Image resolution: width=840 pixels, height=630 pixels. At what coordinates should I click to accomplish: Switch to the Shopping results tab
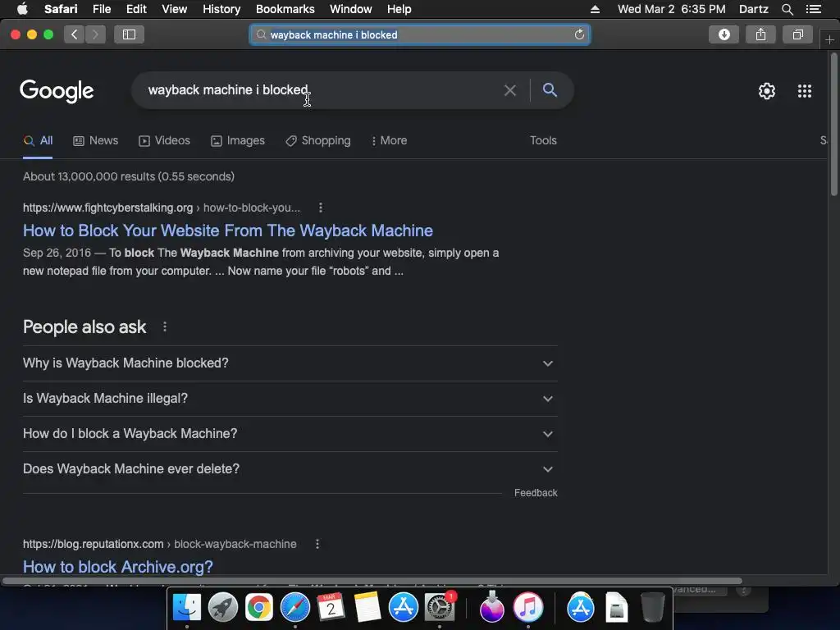(318, 140)
